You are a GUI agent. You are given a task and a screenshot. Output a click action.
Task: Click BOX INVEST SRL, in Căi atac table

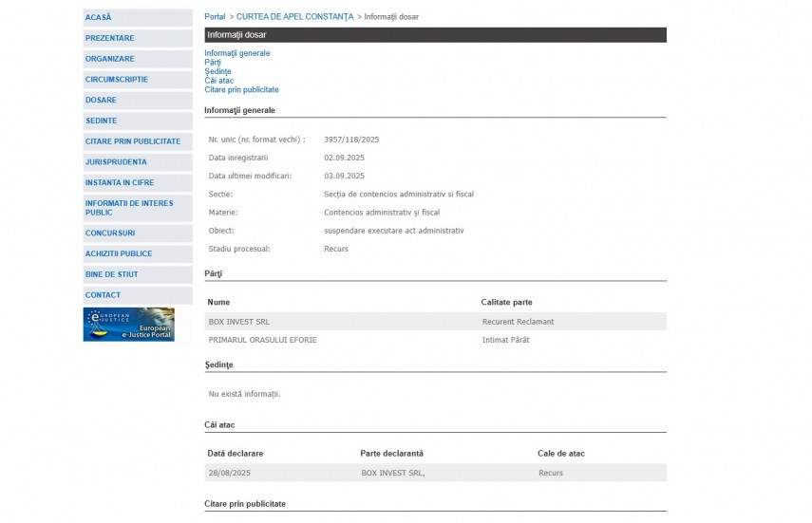click(393, 474)
